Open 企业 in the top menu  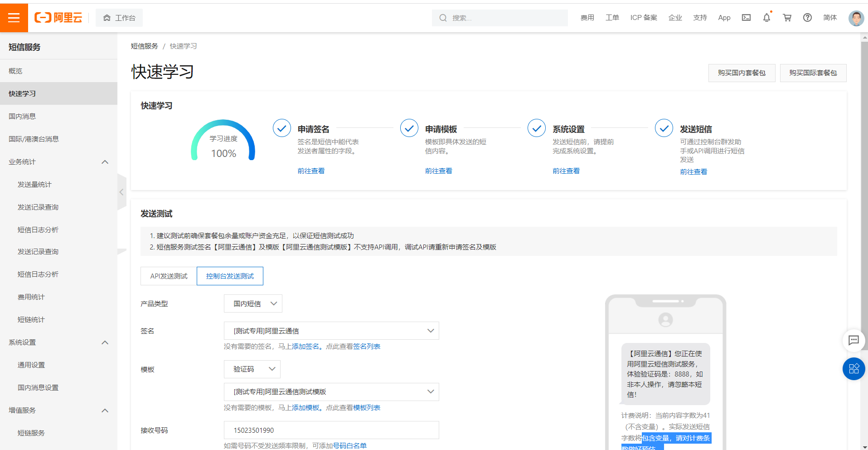(x=675, y=18)
